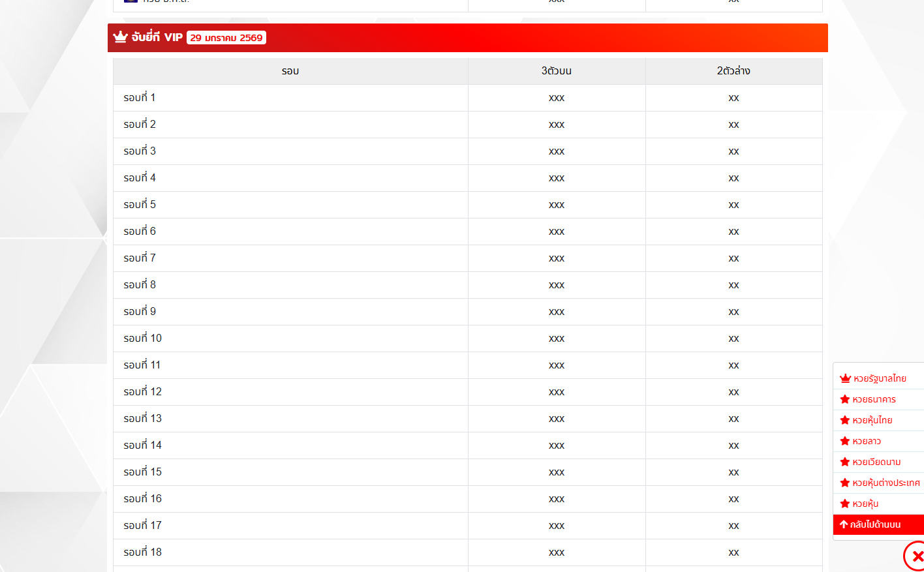The width and height of the screenshot is (924, 572).
Task: Select the 2ตัวล่าง column header
Action: click(733, 71)
